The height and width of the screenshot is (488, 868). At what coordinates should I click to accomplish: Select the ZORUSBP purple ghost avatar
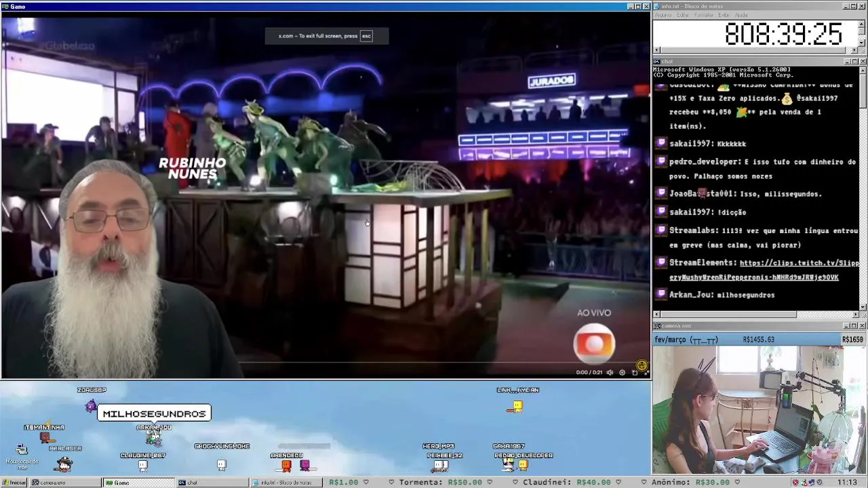91,405
